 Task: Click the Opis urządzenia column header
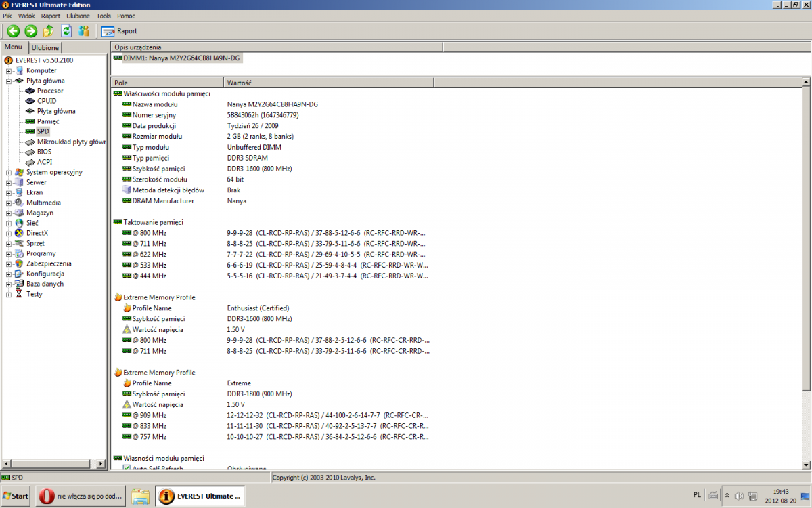[x=276, y=47]
